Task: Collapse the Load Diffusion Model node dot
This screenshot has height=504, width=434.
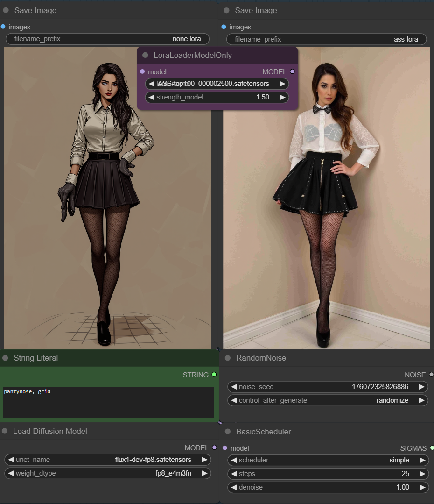Action: (5, 431)
